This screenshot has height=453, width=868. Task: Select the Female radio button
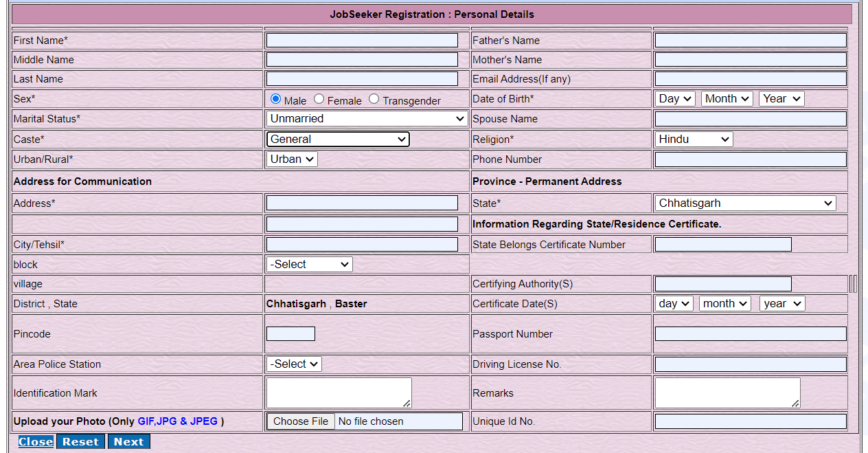319,99
